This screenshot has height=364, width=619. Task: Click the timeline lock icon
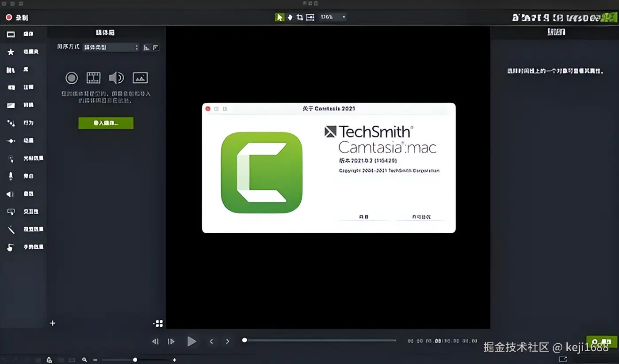[x=49, y=360]
